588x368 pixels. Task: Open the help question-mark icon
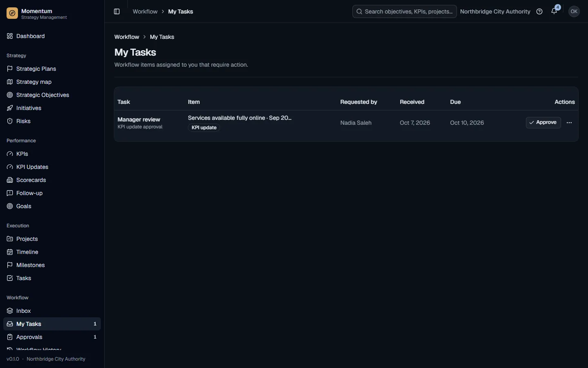click(x=539, y=11)
